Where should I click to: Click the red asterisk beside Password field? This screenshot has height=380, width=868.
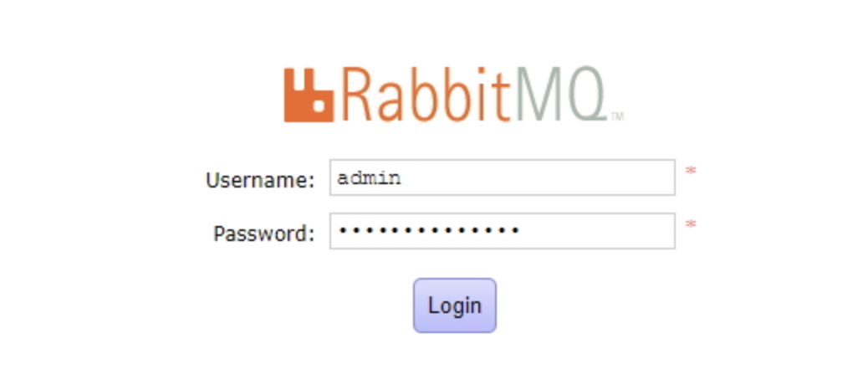click(x=691, y=225)
